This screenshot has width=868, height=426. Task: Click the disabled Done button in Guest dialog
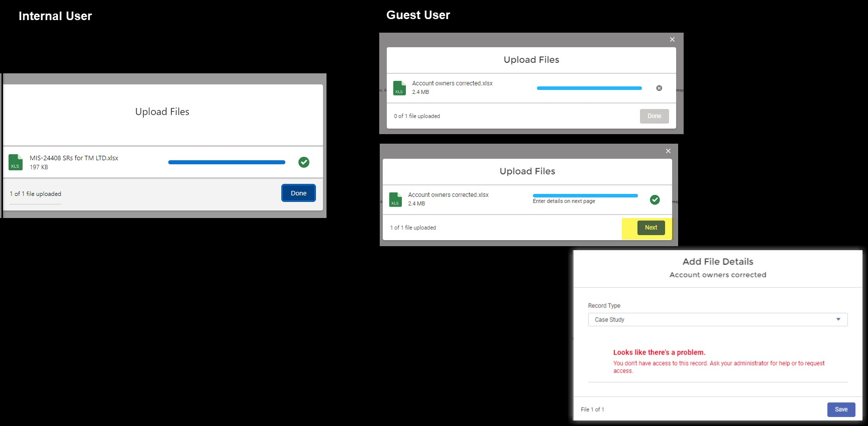pos(654,116)
